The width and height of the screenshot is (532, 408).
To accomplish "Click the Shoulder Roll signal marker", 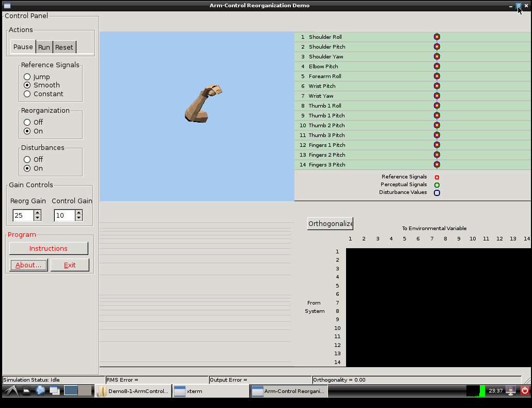I will [x=437, y=37].
